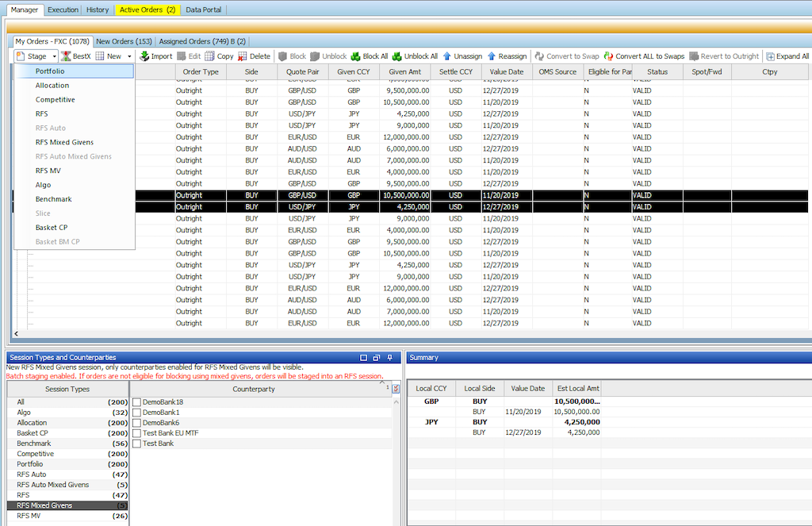Click Expand All in the toolbar
Screen dimensions: 812x526
(787, 56)
